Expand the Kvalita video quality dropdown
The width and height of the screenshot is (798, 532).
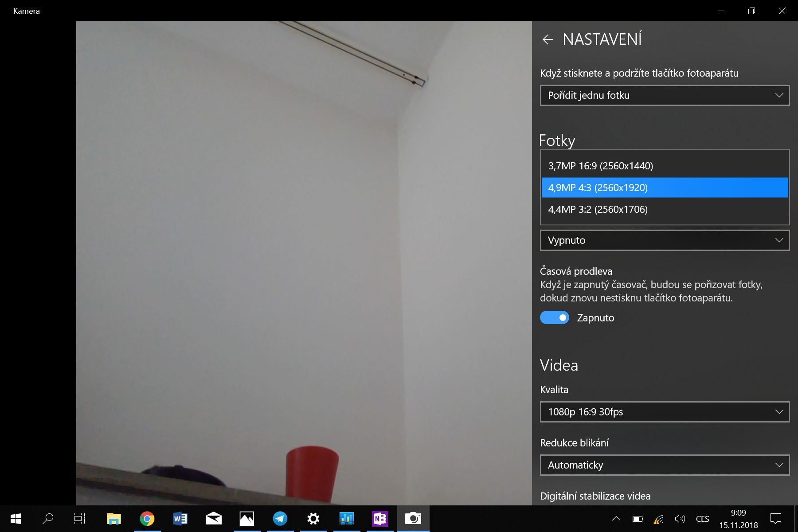[664, 411]
